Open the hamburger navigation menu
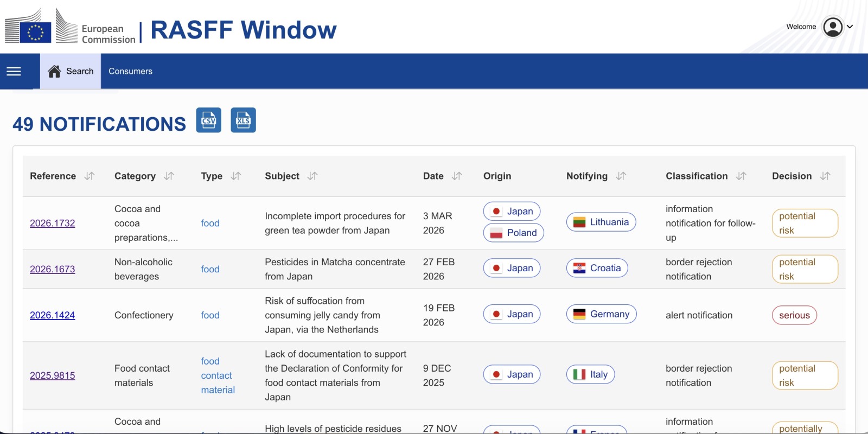This screenshot has width=868, height=434. click(14, 71)
